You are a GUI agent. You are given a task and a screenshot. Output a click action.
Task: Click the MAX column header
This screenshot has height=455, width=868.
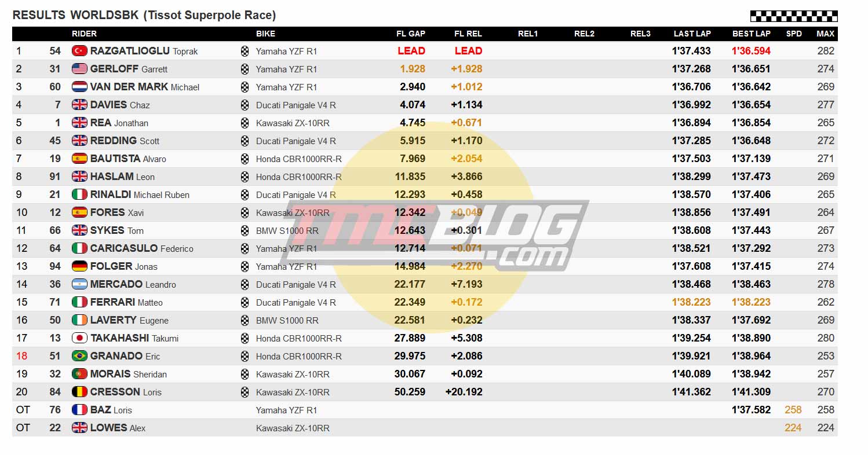[x=826, y=34]
